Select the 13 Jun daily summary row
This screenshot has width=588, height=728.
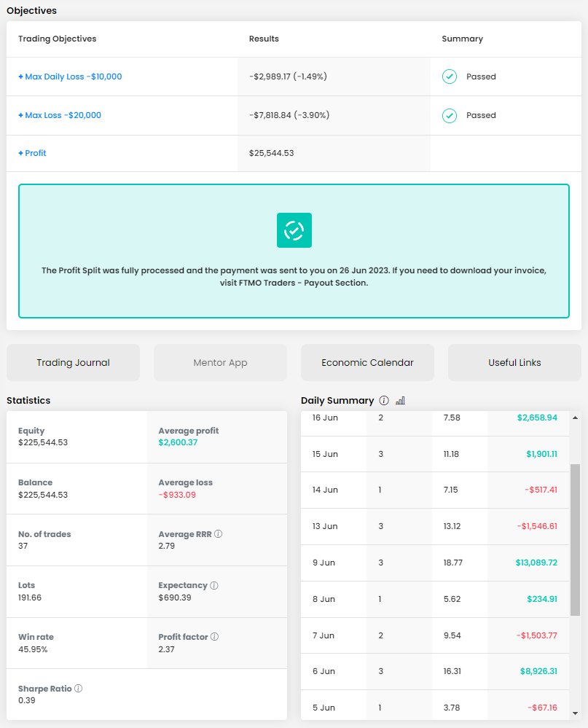(435, 526)
